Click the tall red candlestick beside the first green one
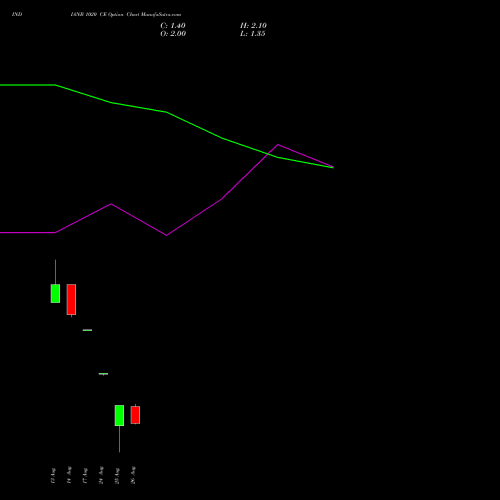Viewport: 500px width, 500px height. [x=71, y=299]
